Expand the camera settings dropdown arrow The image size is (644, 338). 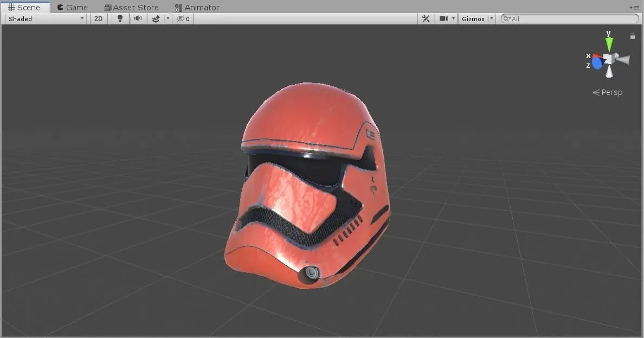pos(453,18)
